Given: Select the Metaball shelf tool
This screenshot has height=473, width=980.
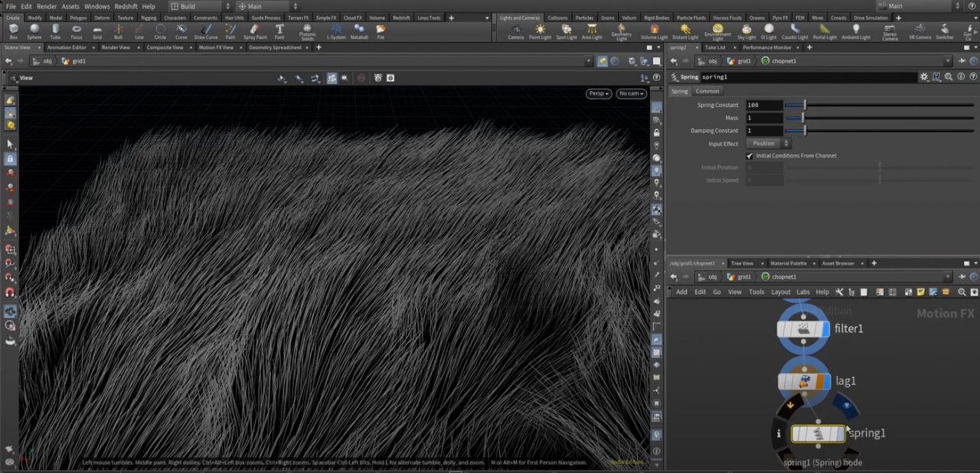Looking at the screenshot, I should point(359,31).
